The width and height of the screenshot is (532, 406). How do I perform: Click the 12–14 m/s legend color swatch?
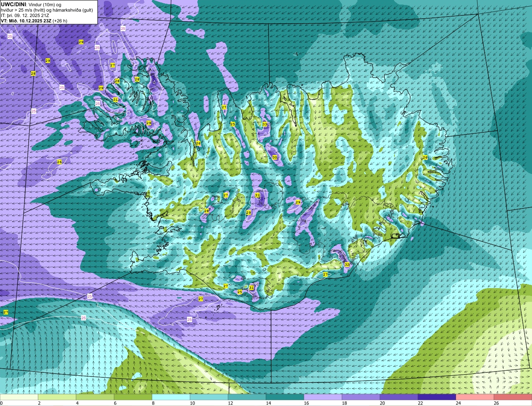tap(247, 397)
